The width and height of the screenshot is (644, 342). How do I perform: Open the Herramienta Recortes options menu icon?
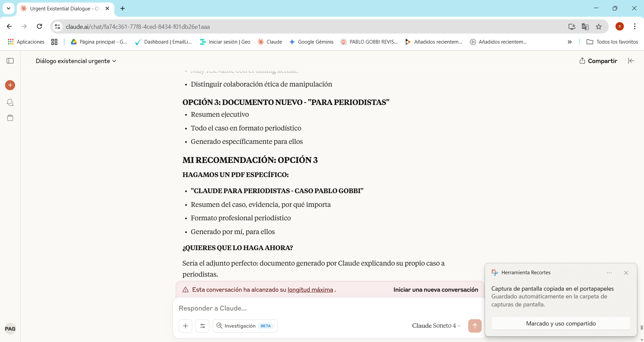pyautogui.click(x=609, y=273)
